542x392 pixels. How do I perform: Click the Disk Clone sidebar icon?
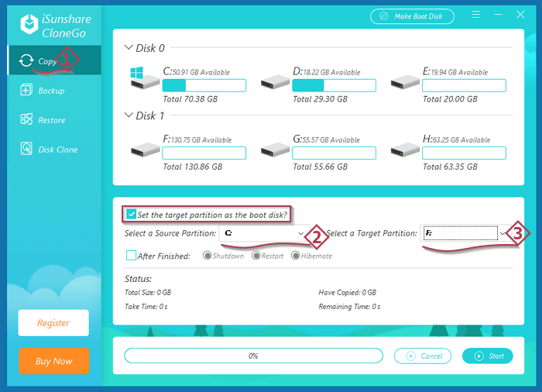pos(26,149)
